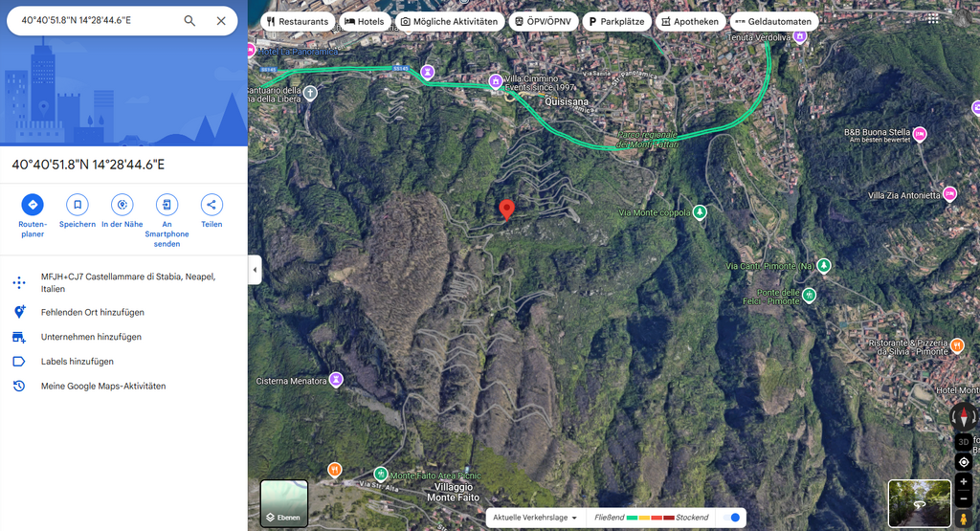Open Aktuelle Verkehrslage dropdown
Image resolution: width=980 pixels, height=531 pixels.
point(535,518)
